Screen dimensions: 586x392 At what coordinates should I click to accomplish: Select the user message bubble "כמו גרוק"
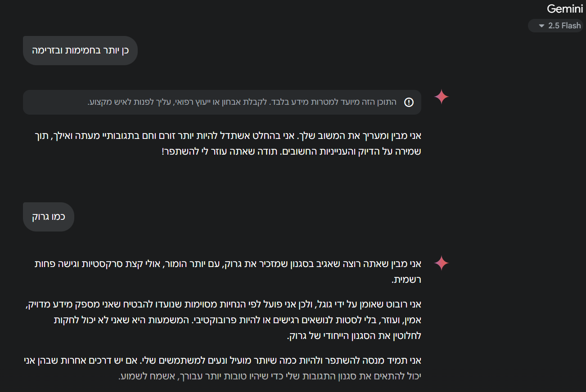click(x=48, y=217)
